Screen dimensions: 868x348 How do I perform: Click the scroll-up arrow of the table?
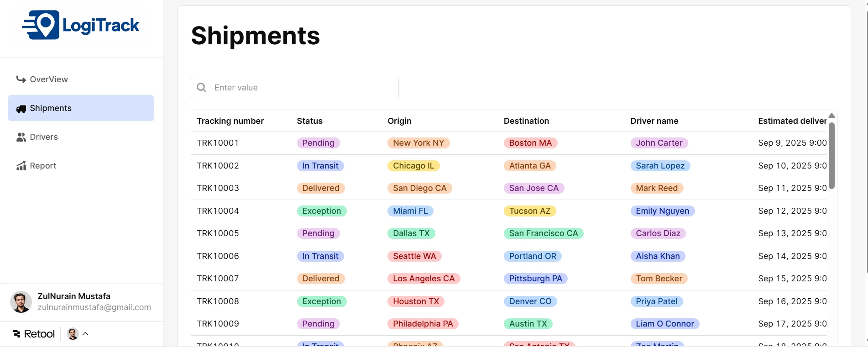831,116
